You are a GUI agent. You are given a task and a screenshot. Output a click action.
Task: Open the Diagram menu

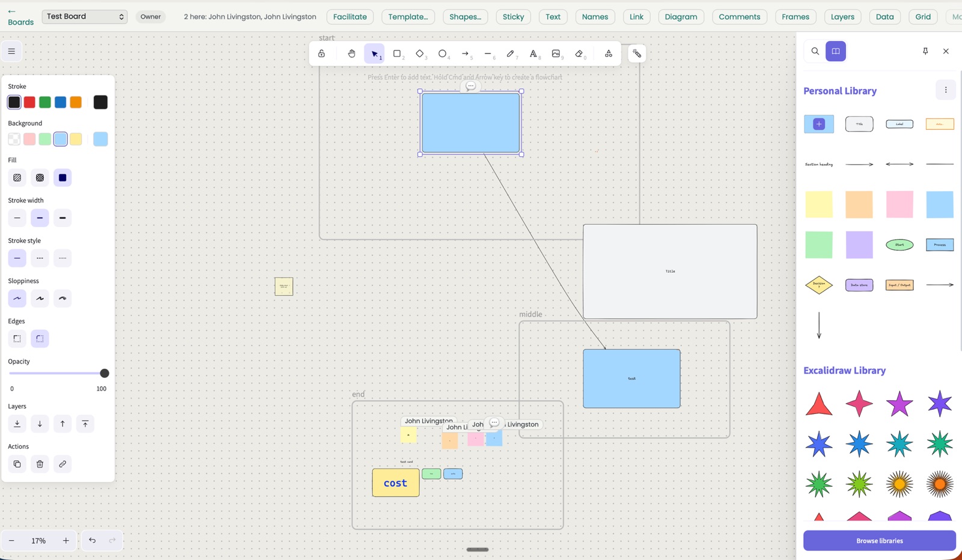[x=681, y=17]
